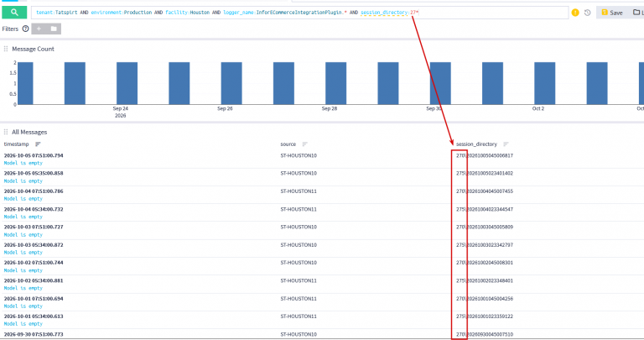
Task: Select session directory 275\20261004023344547
Action: tap(485, 209)
